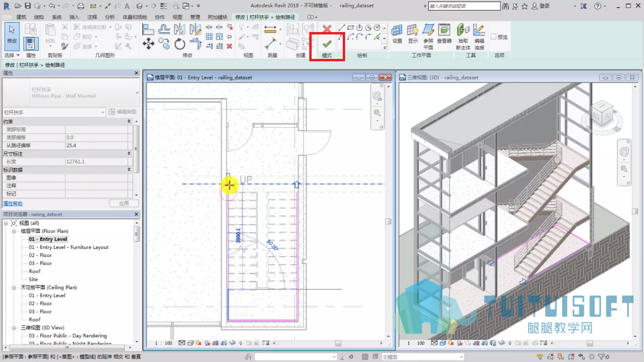
Task: Click Pick New Host (拾取新主体) tool
Action: (463, 37)
